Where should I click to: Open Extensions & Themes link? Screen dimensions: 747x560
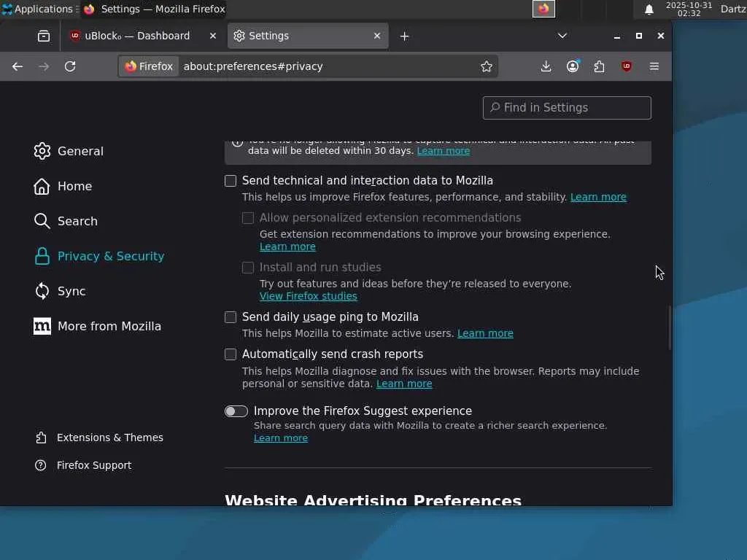110,437
